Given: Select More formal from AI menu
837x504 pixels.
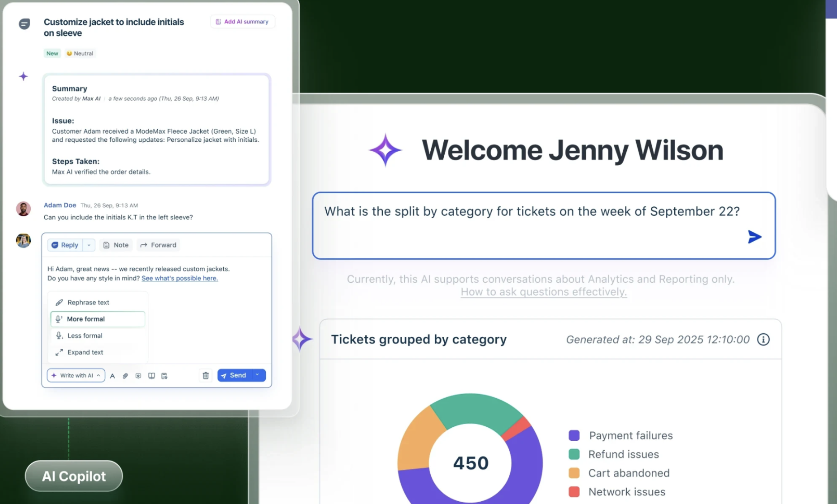Looking at the screenshot, I should point(98,319).
